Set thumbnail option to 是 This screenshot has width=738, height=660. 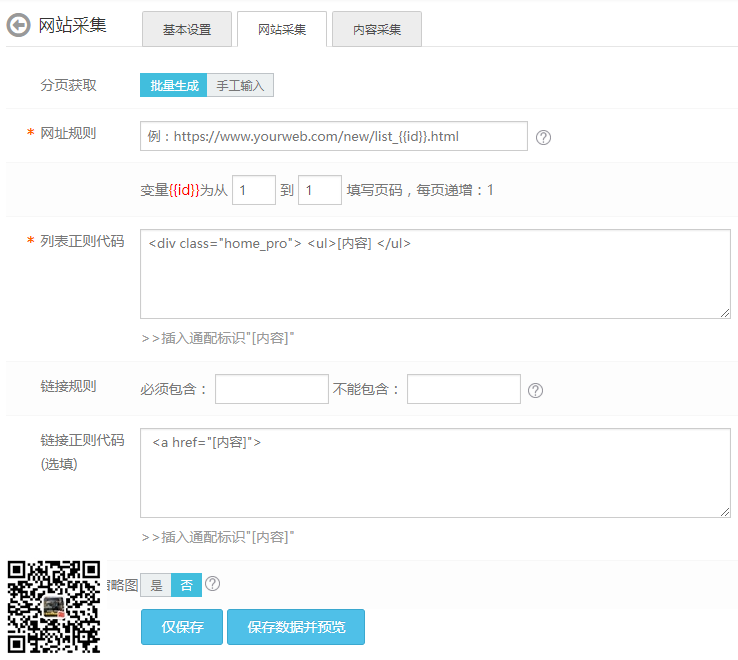pyautogui.click(x=156, y=585)
